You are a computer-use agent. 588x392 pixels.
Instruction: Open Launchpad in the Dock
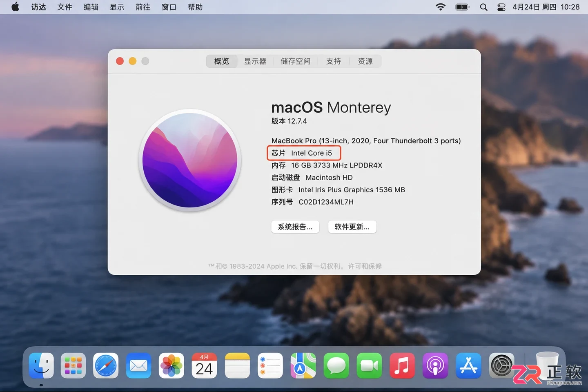pyautogui.click(x=73, y=365)
